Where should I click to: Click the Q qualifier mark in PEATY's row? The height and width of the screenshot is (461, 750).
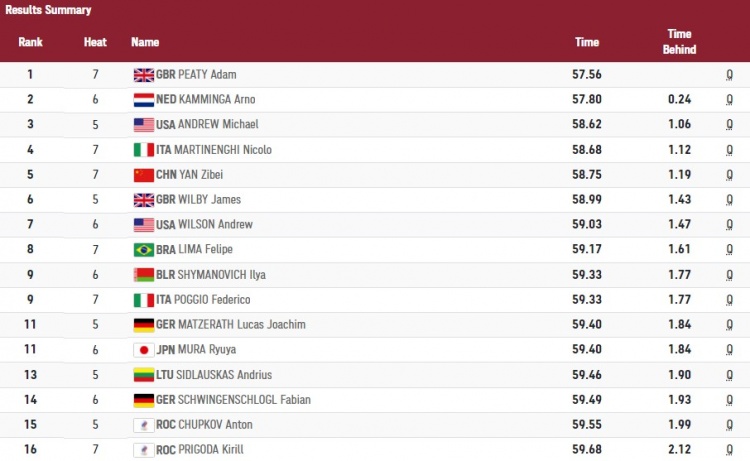click(x=730, y=75)
